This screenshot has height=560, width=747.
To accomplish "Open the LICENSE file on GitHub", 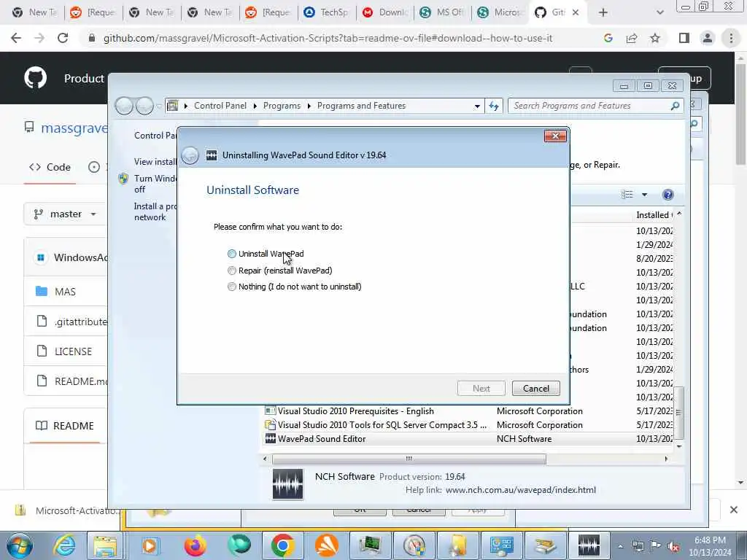I will coord(73,351).
